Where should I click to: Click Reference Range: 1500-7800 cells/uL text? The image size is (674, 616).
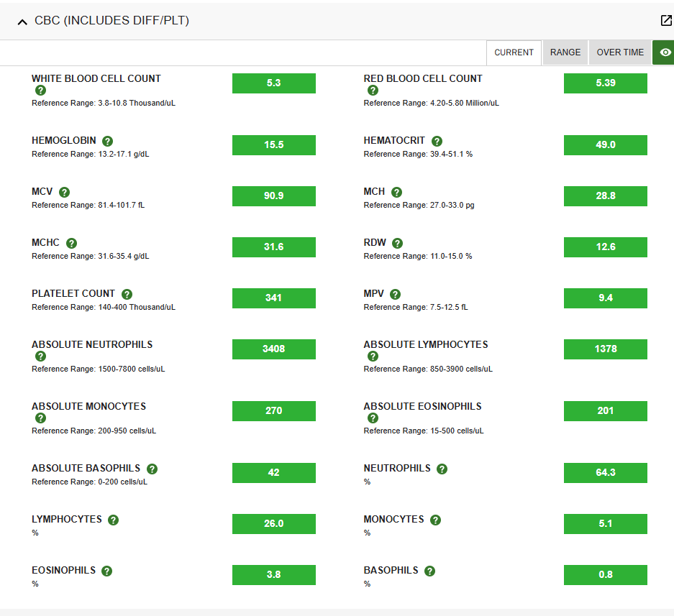[x=98, y=369]
